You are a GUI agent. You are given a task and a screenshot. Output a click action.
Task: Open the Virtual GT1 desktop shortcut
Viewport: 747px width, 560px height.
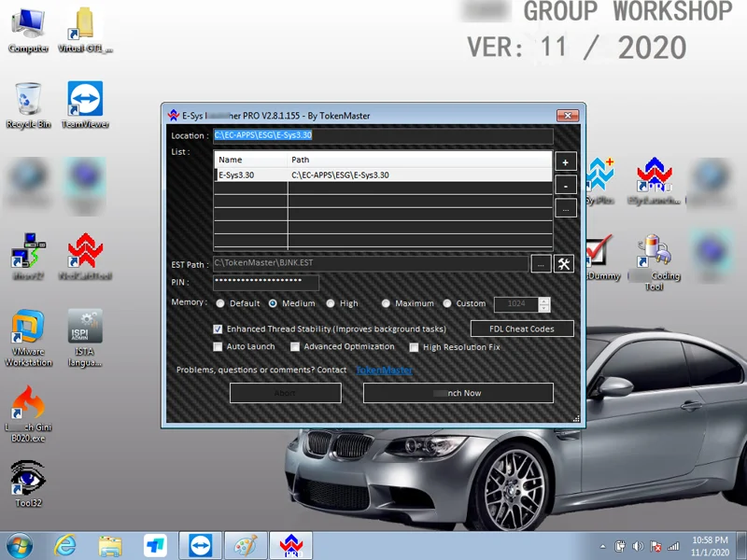click(x=85, y=31)
